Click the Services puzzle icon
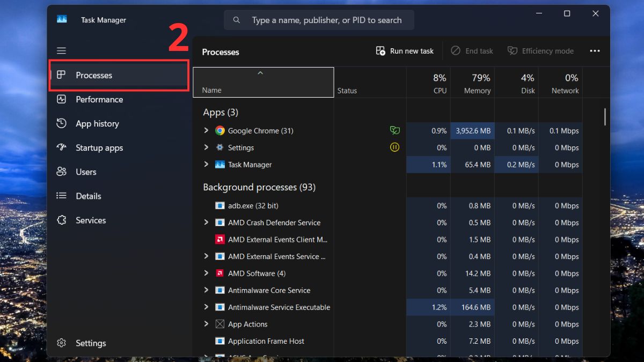The height and width of the screenshot is (362, 644). 61,220
